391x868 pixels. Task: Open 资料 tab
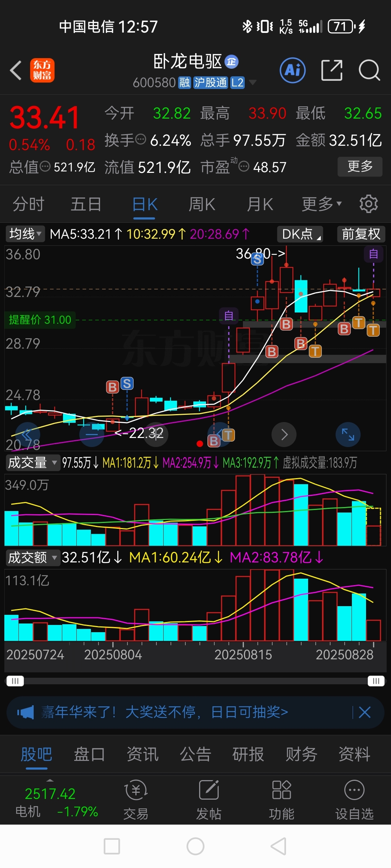click(354, 754)
